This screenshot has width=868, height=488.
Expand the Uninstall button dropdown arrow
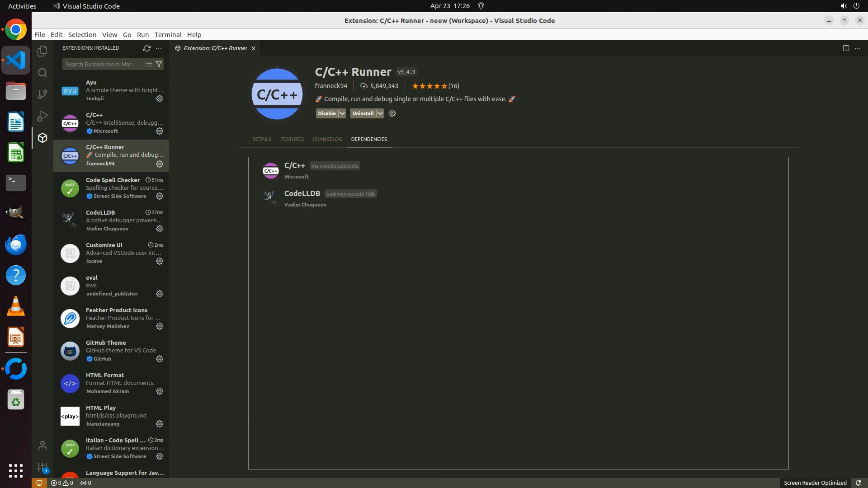click(380, 113)
